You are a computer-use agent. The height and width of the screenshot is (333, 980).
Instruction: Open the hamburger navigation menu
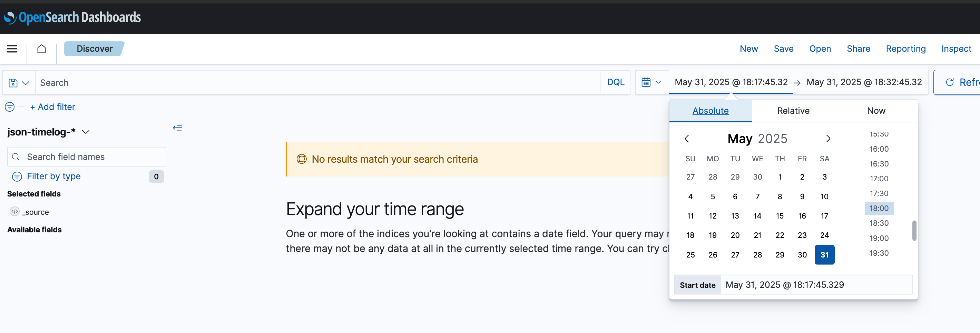(12, 49)
